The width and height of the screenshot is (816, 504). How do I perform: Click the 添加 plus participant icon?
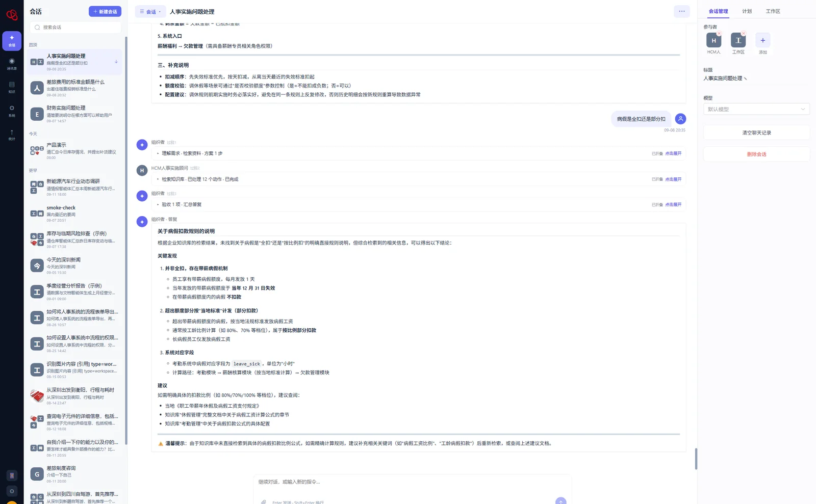763,40
